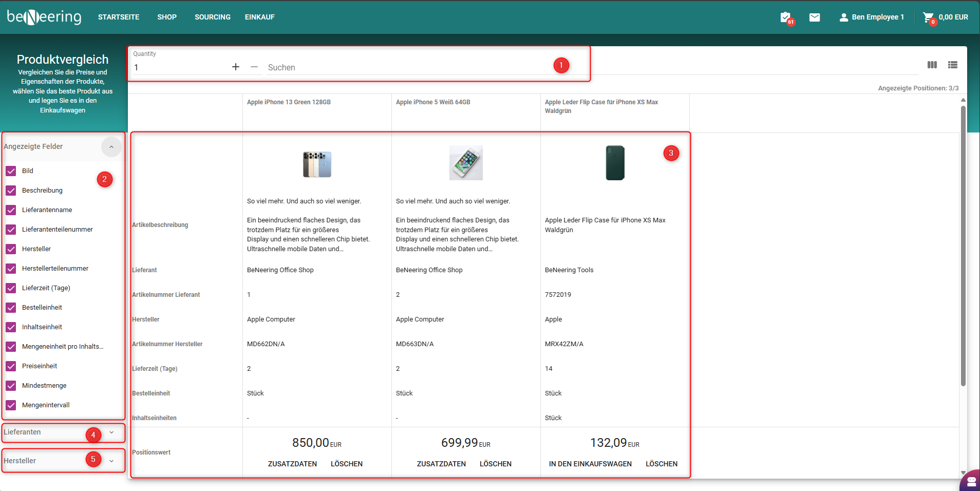Viewport: 980px width, 491px height.
Task: Open the SHOP menu item
Action: (167, 17)
